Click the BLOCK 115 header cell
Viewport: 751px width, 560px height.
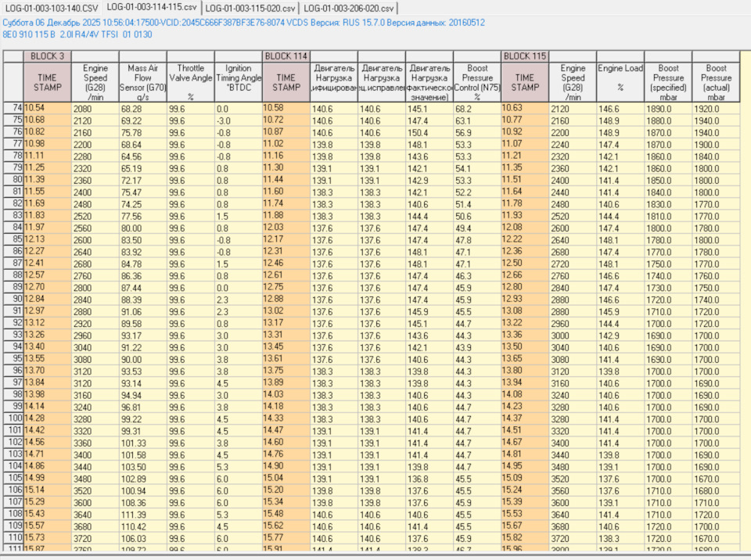[525, 56]
